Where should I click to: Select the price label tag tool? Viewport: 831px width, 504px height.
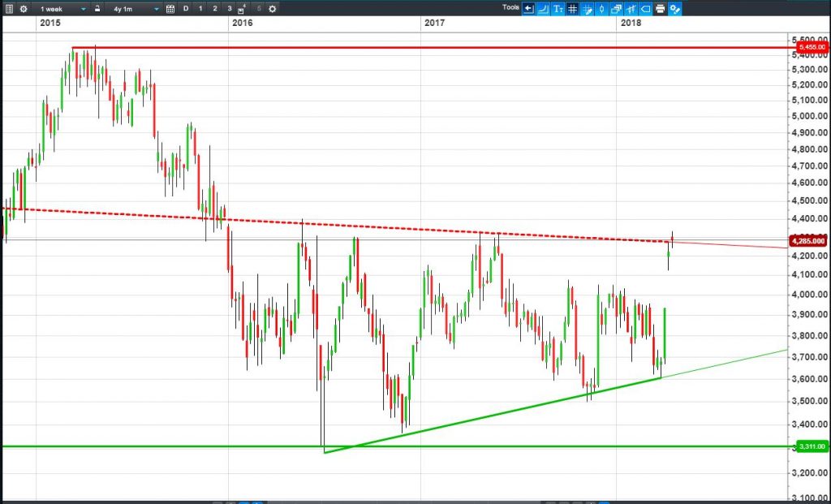pos(645,8)
